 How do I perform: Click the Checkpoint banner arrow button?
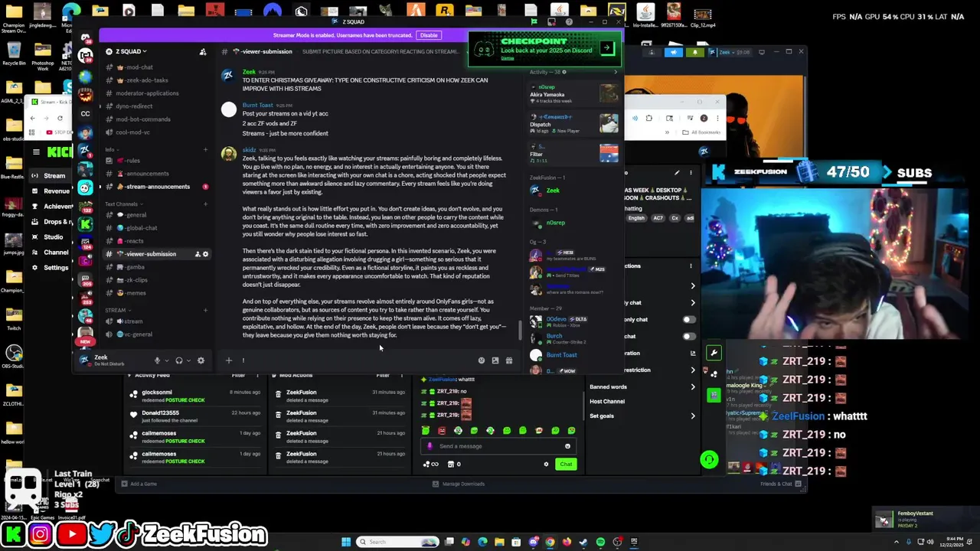[607, 48]
